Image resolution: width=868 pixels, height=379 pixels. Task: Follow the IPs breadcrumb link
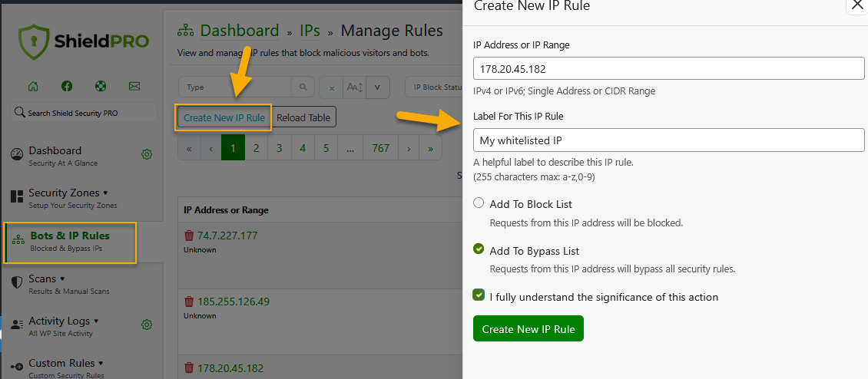[310, 31]
